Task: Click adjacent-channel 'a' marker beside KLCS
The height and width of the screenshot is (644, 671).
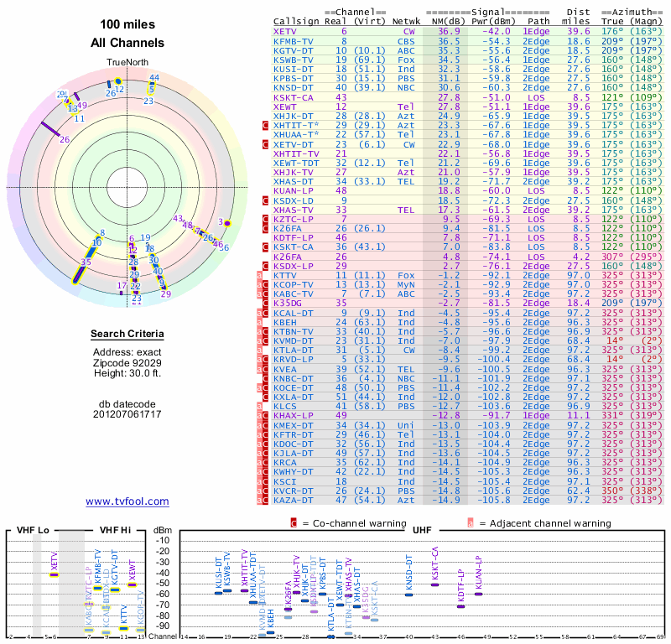Action: 259,407
